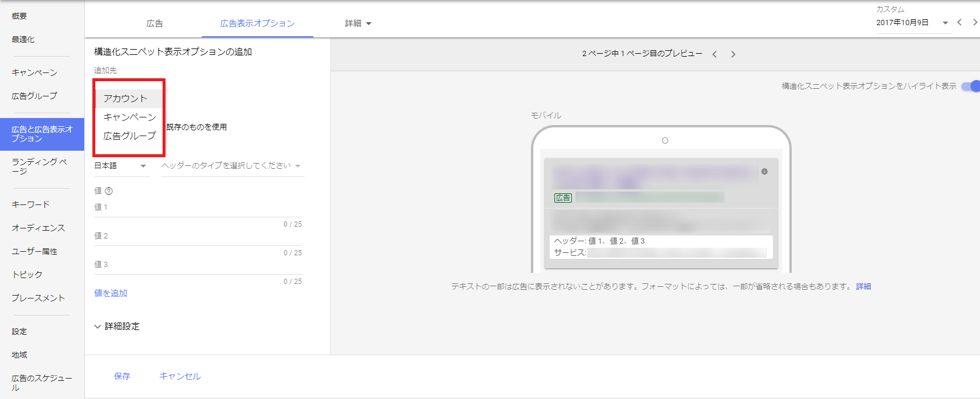Switch to the 広告 tab
Screen dimensions: 980x399
(x=155, y=23)
